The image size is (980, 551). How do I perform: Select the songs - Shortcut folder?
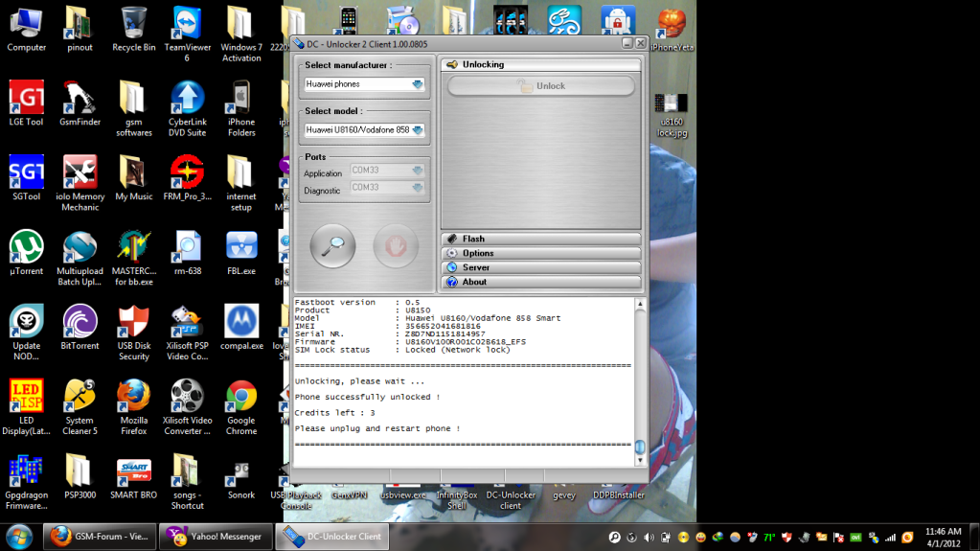188,482
